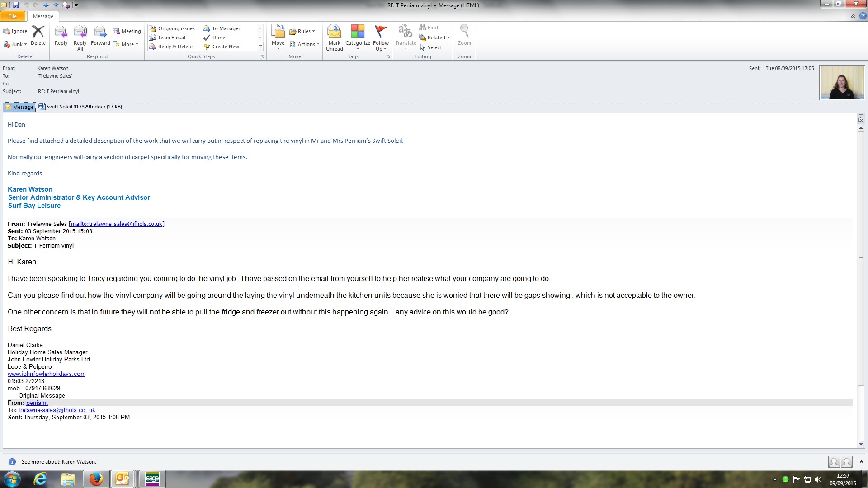
Task: Create a Meeting from this email
Action: [127, 31]
